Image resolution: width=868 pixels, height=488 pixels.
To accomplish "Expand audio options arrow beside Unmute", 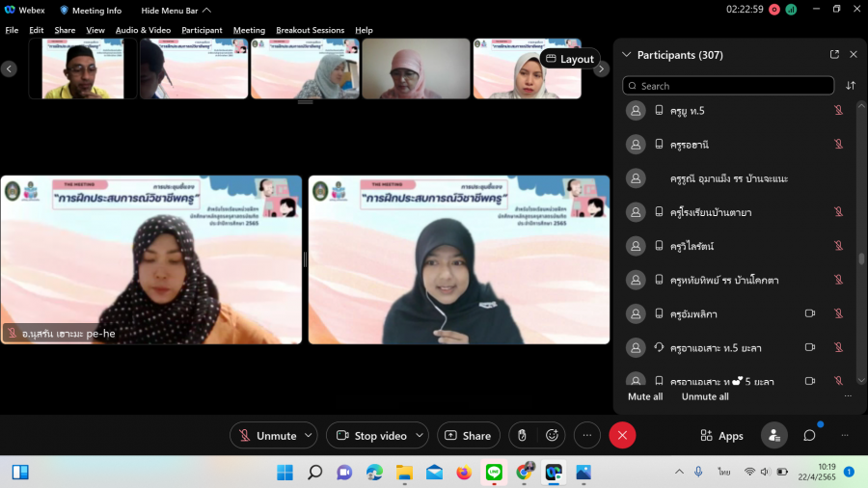I will click(x=308, y=436).
